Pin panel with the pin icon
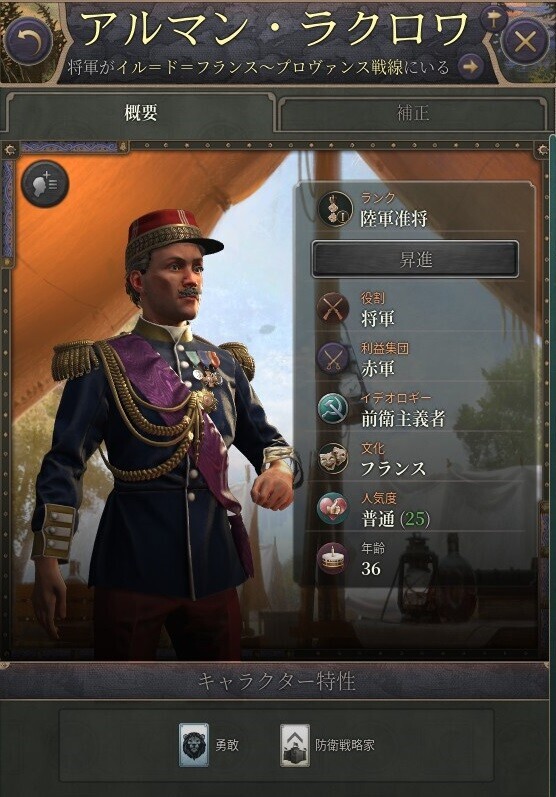This screenshot has height=797, width=556. coord(493,19)
